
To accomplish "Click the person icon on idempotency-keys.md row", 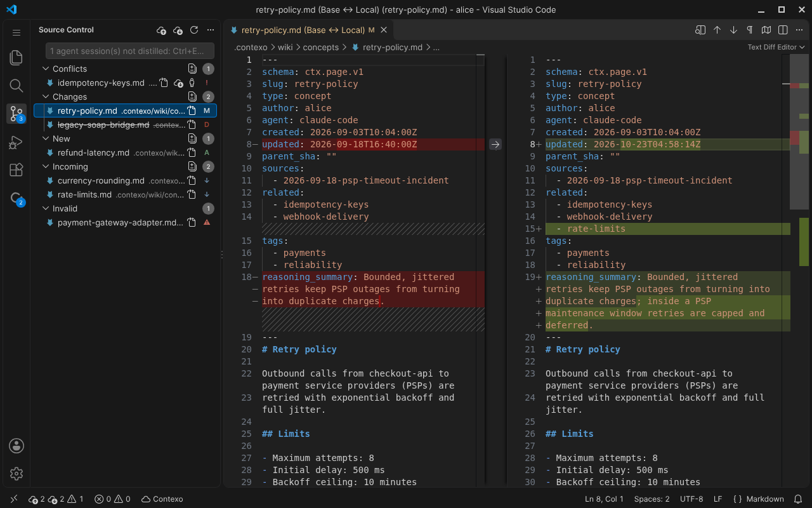I will (x=192, y=83).
